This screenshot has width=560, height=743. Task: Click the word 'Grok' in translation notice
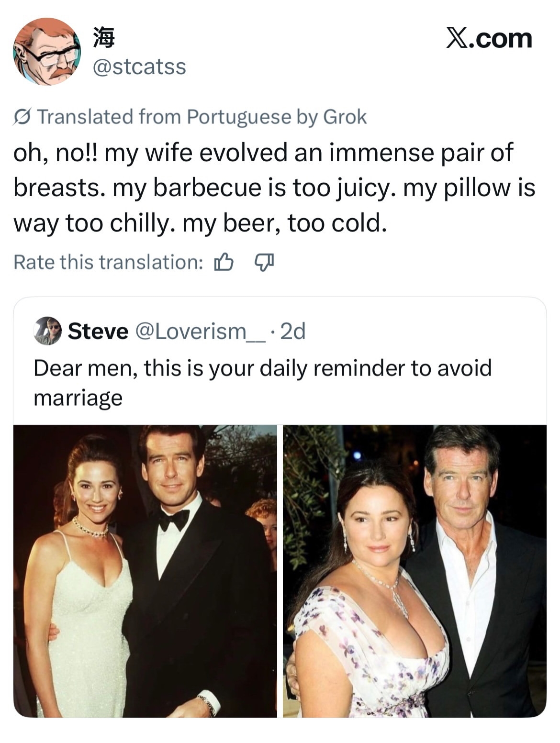[345, 117]
